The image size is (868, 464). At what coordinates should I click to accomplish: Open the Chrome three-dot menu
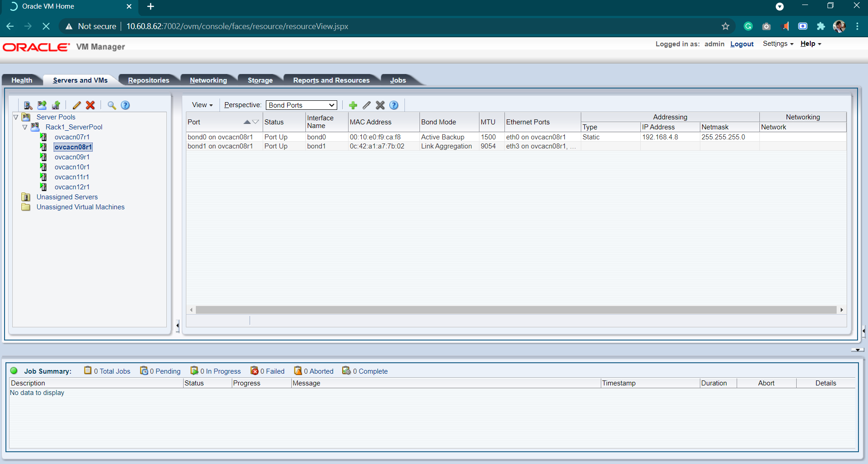click(x=857, y=26)
